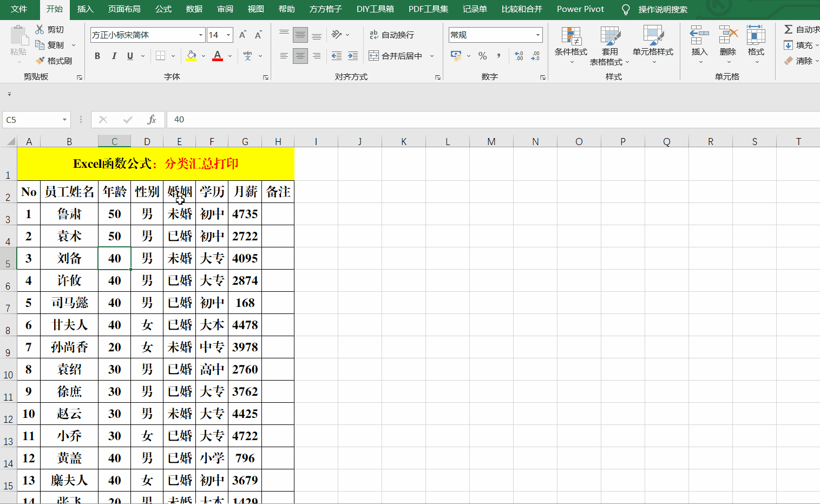Screen dimensions: 820x504
Task: Expand the 合并后居中 merge options arrow
Action: (x=431, y=56)
